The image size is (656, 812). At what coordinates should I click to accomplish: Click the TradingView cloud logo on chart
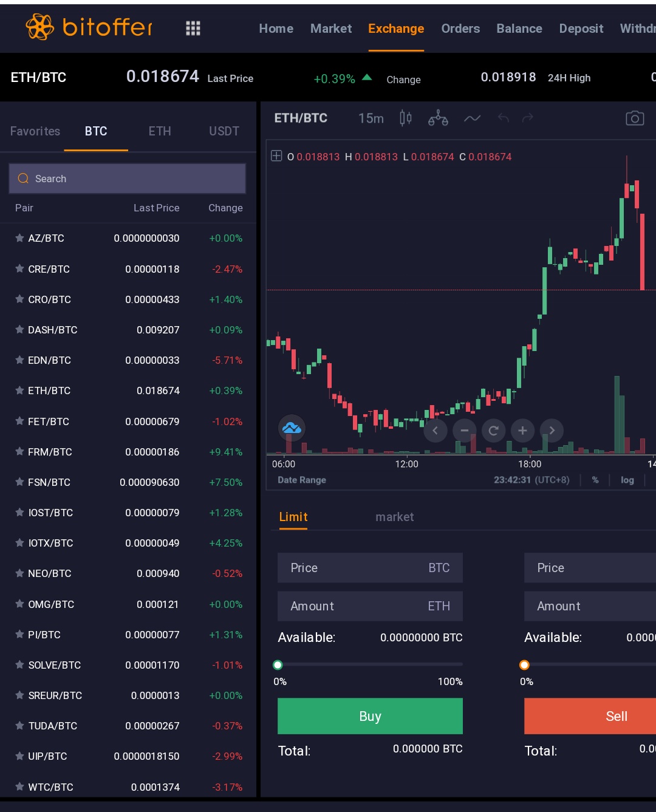pyautogui.click(x=292, y=428)
